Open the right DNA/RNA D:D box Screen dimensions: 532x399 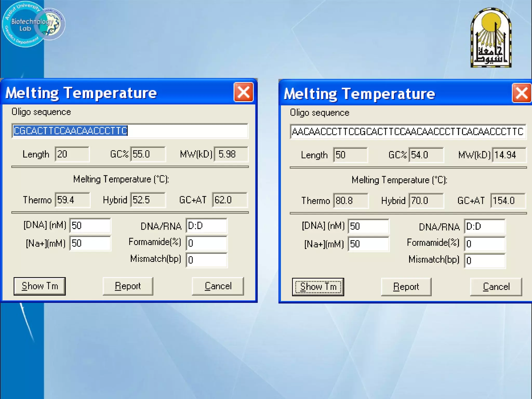click(x=484, y=226)
